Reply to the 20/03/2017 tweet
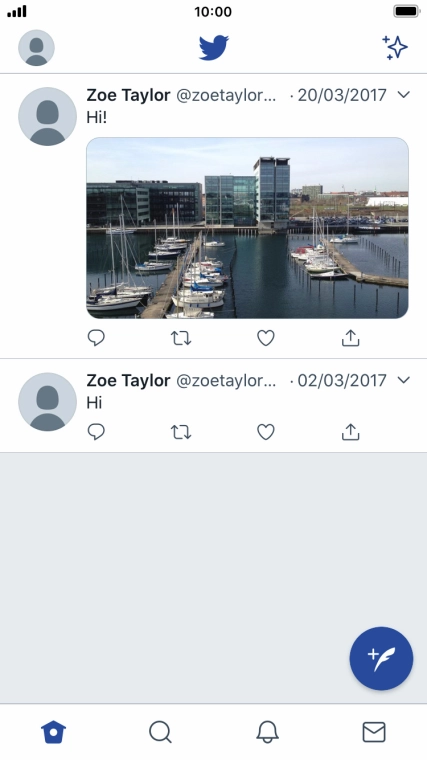Image resolution: width=427 pixels, height=760 pixels. [96, 338]
